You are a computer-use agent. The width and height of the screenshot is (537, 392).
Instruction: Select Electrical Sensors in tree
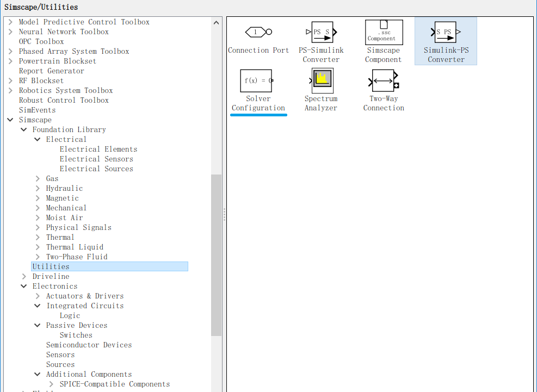tap(96, 159)
